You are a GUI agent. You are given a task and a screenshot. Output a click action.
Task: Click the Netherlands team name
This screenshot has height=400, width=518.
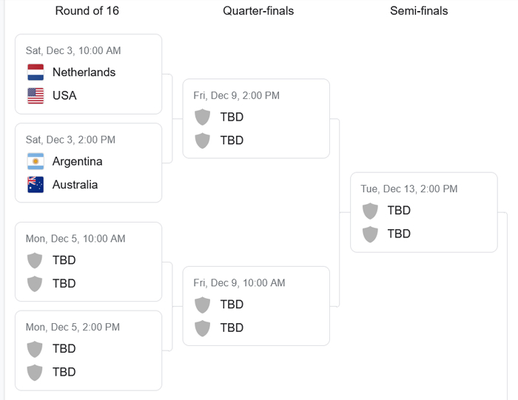(84, 72)
